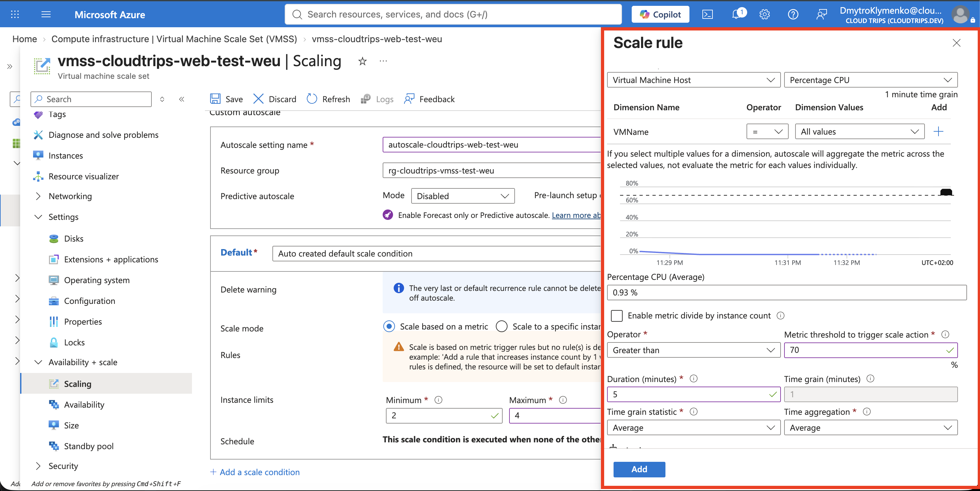980x491 pixels.
Task: Collapse the Availability + scale group
Action: tap(38, 362)
